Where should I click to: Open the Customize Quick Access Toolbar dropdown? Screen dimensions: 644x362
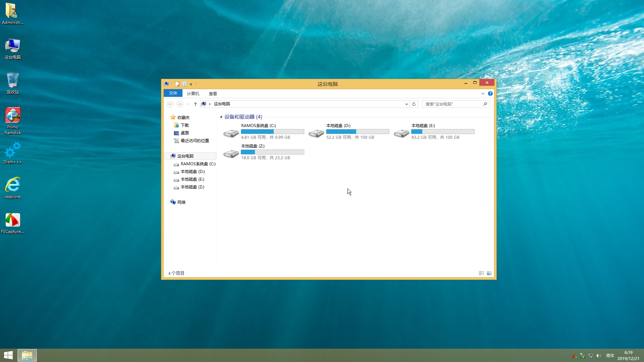[x=191, y=84]
